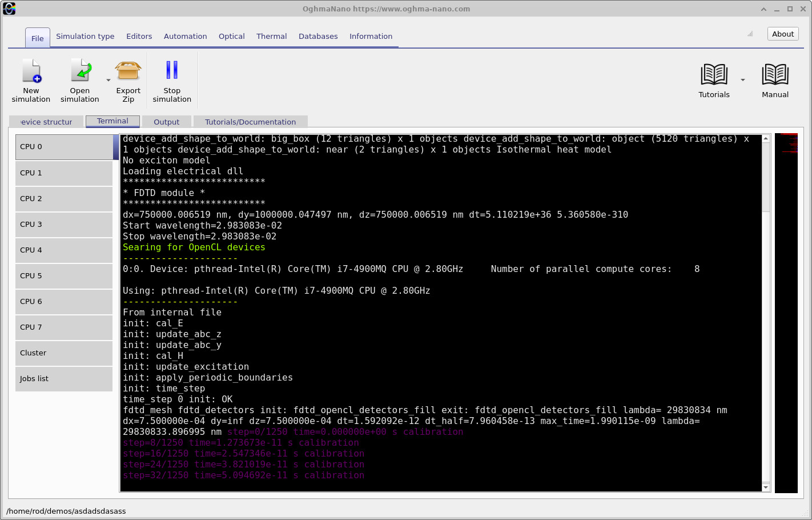
Task: Click the '* FDTD module *' terminal line
Action: click(x=164, y=193)
